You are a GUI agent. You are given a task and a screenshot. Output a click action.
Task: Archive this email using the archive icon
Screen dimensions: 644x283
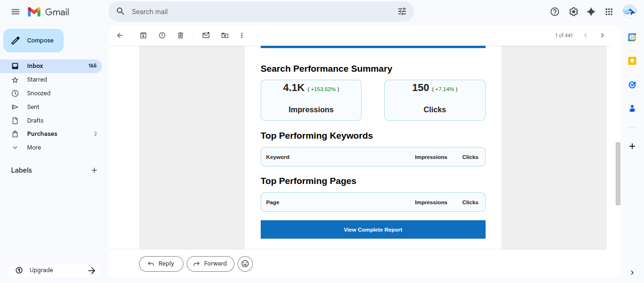point(143,35)
